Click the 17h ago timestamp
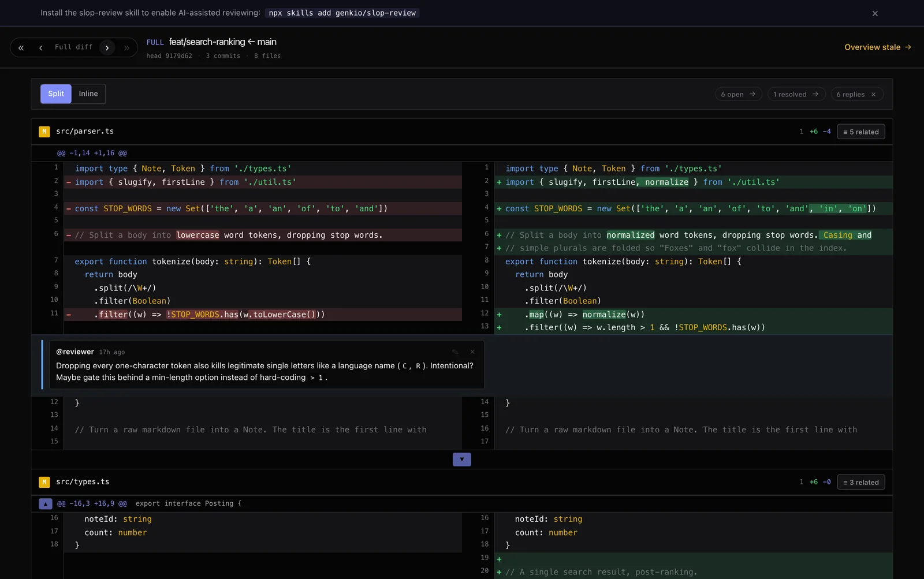Viewport: 924px width, 579px height. pos(112,352)
